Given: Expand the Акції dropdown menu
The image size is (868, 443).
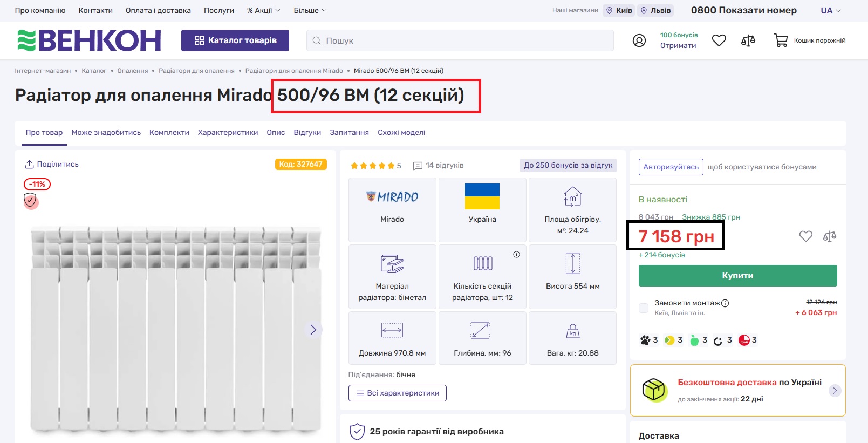Looking at the screenshot, I should [264, 10].
